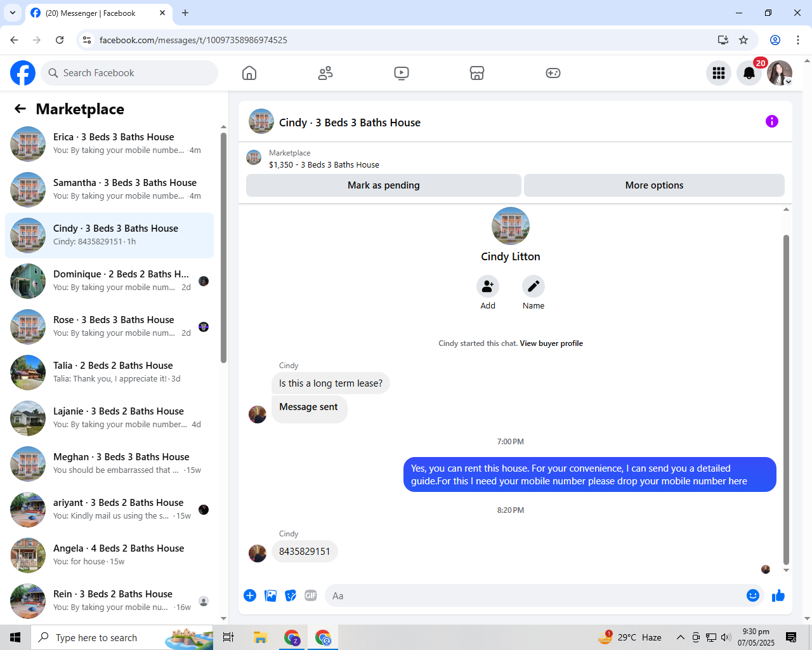Bookmark this tab star icon
The image size is (812, 650).
click(x=743, y=40)
